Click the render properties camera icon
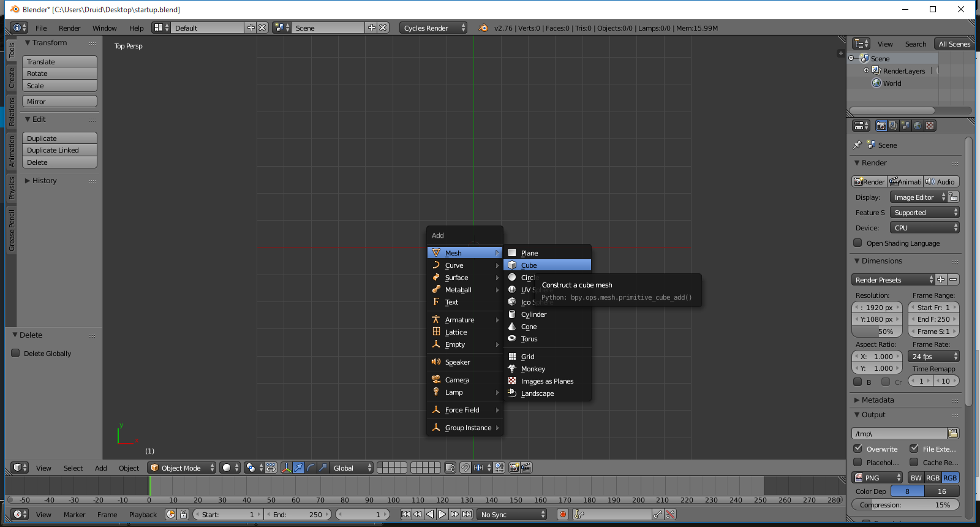The height and width of the screenshot is (527, 980). click(881, 126)
